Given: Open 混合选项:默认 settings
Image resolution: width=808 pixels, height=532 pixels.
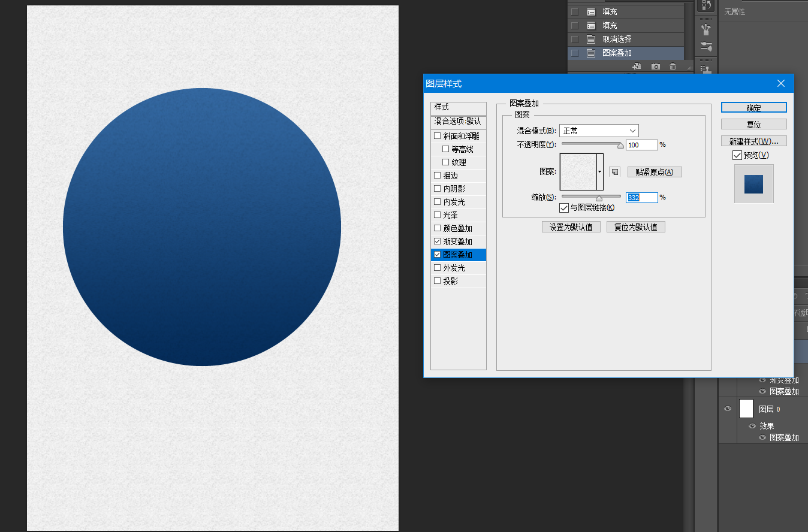Looking at the screenshot, I should (458, 122).
